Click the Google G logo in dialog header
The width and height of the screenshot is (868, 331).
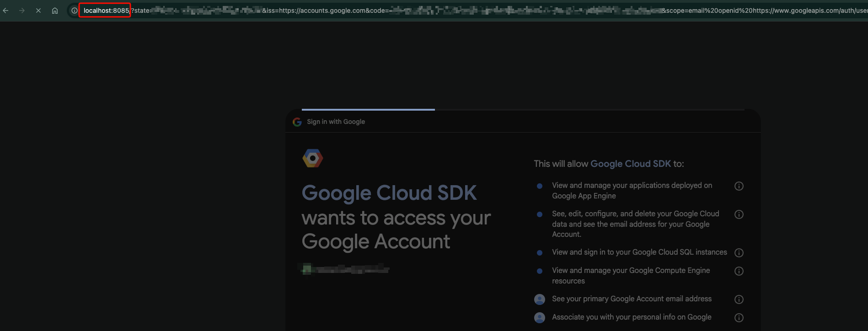click(x=297, y=122)
